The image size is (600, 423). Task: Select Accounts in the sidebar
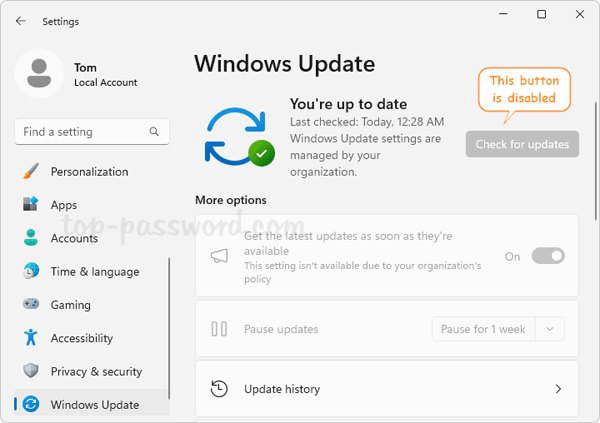point(92,238)
